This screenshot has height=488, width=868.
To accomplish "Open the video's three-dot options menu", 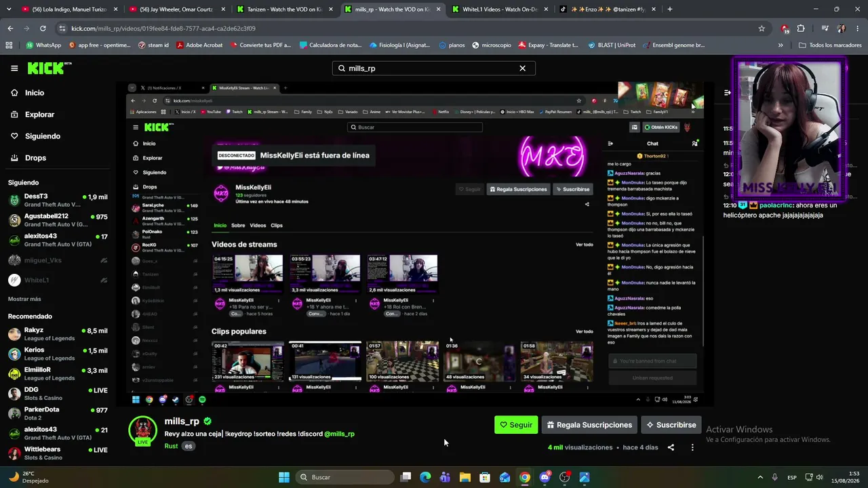I will pyautogui.click(x=692, y=447).
